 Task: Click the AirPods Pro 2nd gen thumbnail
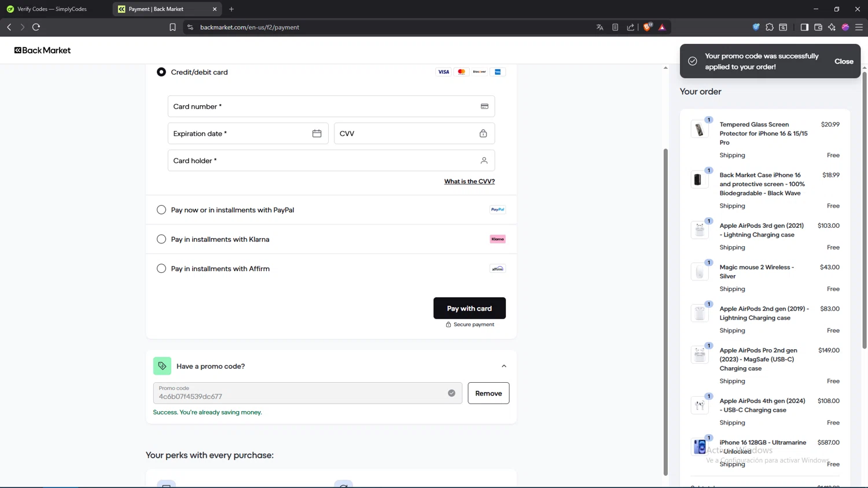tap(700, 354)
